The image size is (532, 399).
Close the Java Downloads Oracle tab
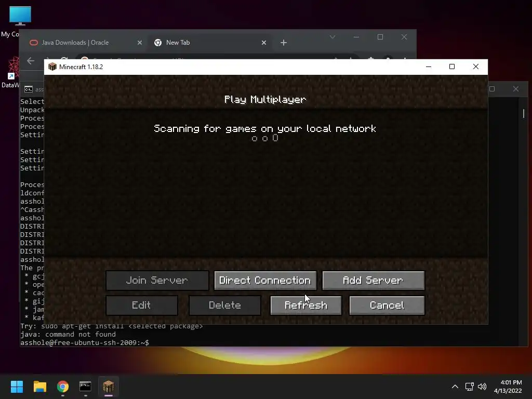[x=139, y=43]
